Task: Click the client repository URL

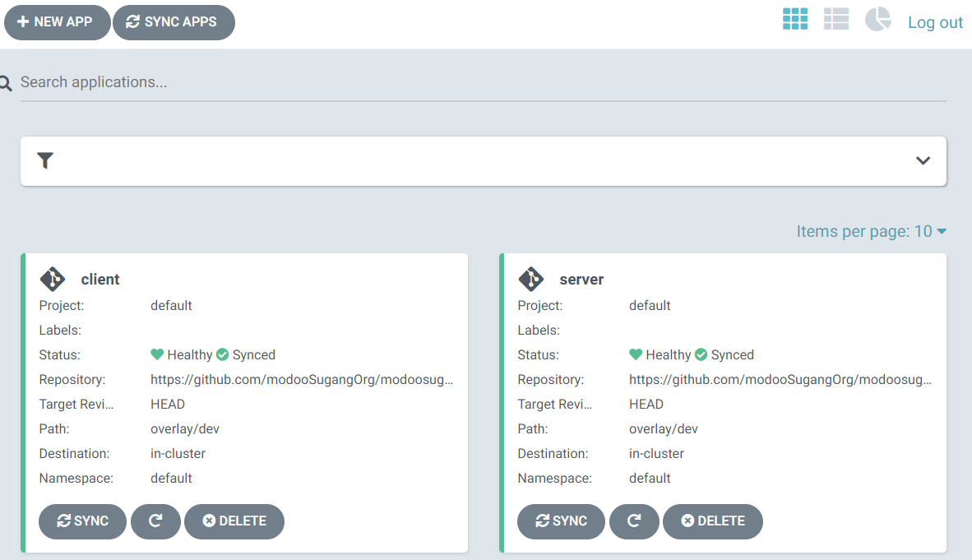Action: pyautogui.click(x=302, y=380)
